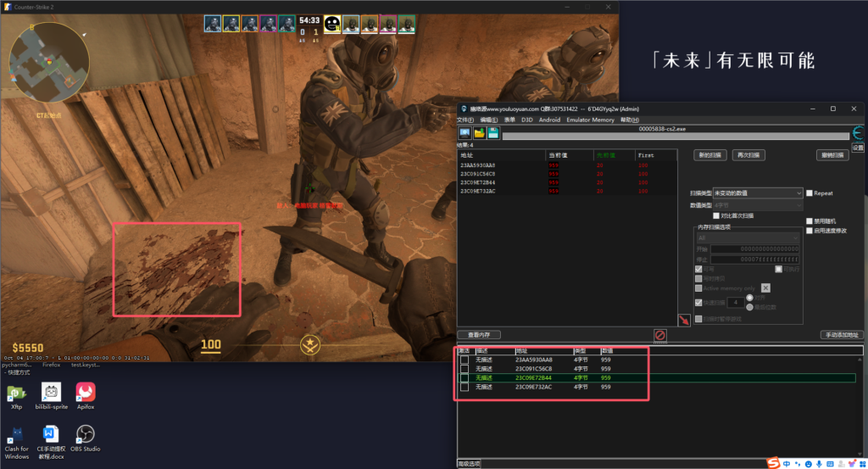The height and width of the screenshot is (469, 868).
Task: Toggle the 禁用随机 checkbox
Action: point(810,221)
